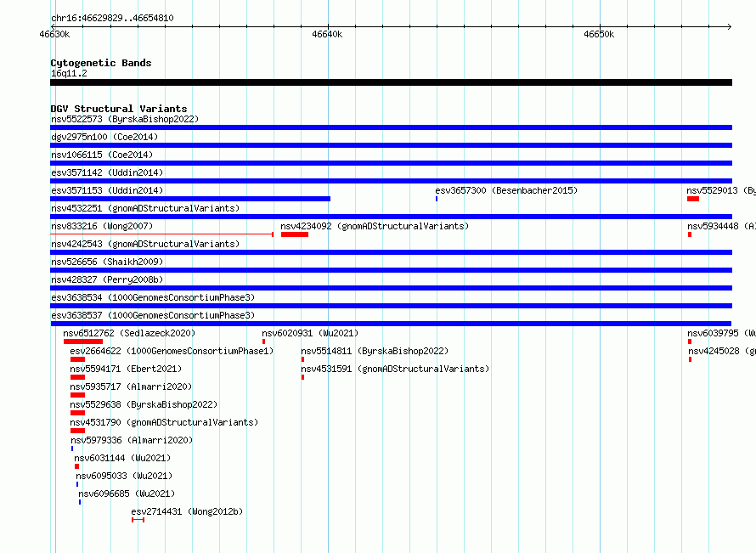Click the chr16:46629829..46654810 coordinate text

[112, 18]
